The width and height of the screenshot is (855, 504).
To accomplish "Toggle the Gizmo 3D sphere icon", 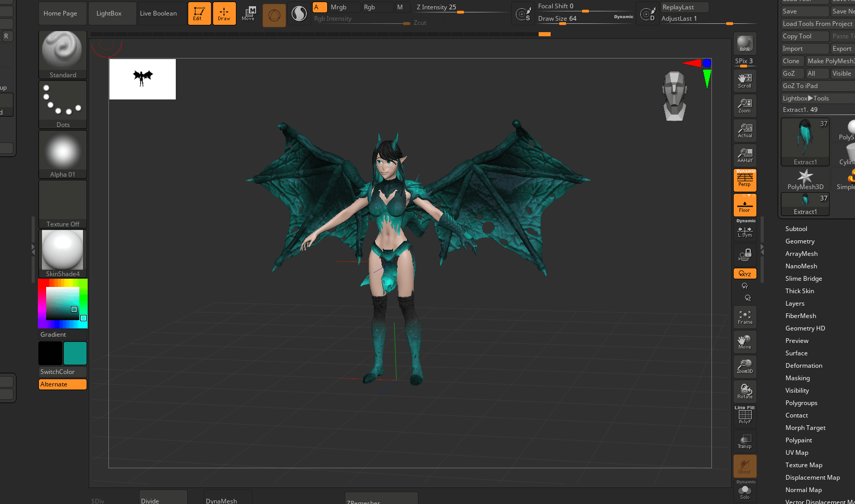I will tap(274, 15).
